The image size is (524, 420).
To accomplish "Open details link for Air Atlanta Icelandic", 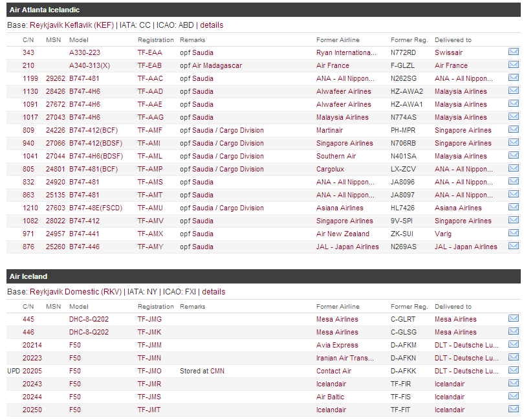I will click(212, 25).
